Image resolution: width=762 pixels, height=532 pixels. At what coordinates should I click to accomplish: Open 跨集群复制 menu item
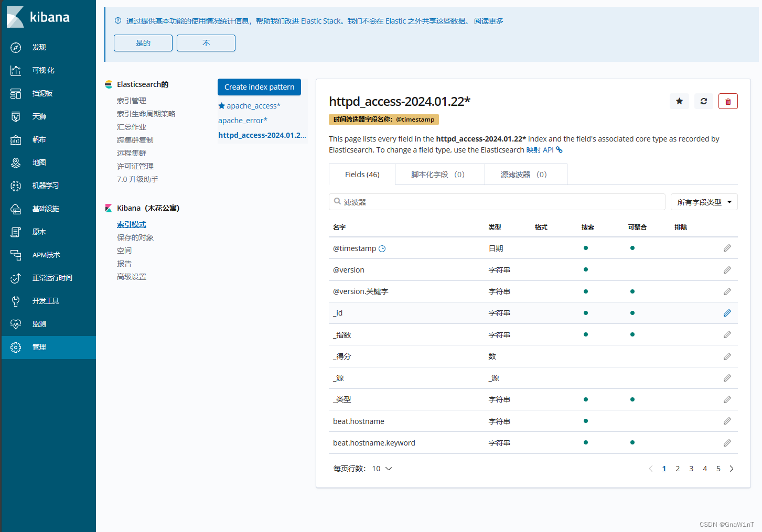pos(135,140)
